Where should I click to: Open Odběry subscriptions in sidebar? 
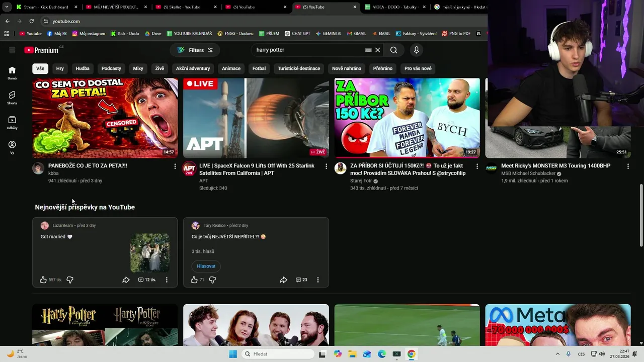click(x=12, y=123)
